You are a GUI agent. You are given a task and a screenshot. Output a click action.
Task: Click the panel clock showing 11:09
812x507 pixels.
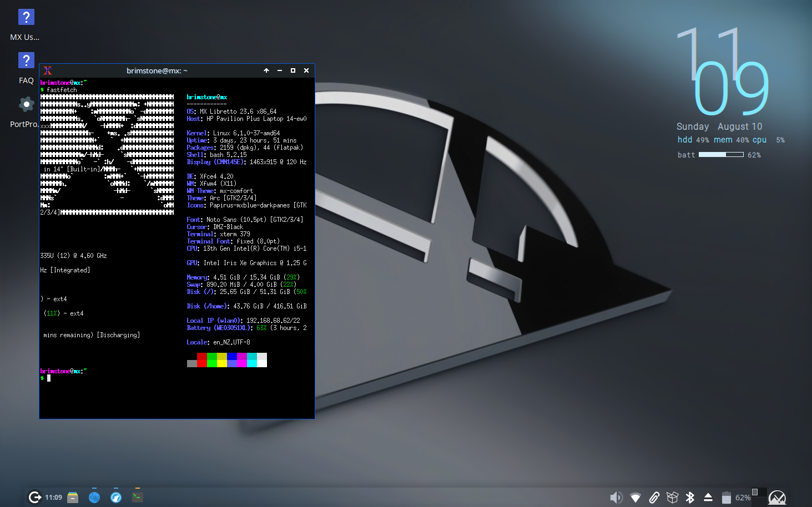pos(54,498)
